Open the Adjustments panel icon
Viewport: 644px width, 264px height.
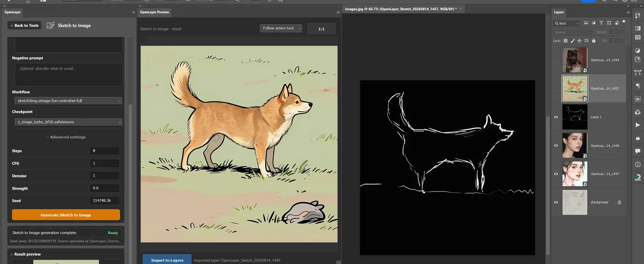tap(638, 51)
